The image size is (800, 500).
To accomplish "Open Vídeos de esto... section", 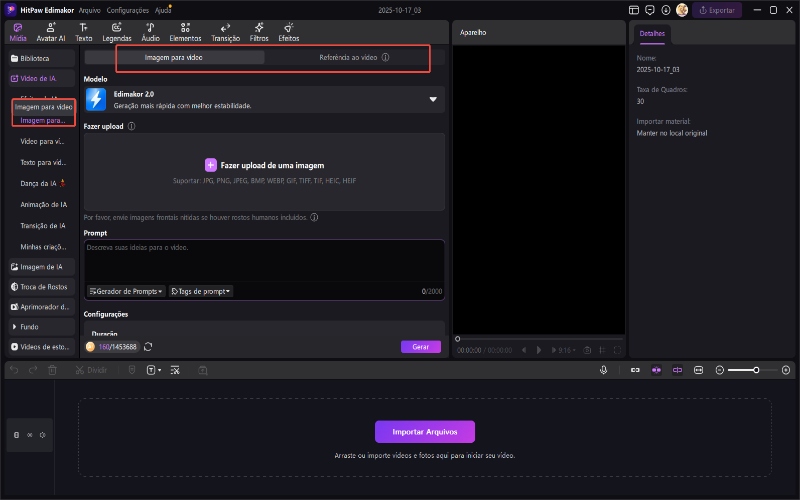I will 42,347.
